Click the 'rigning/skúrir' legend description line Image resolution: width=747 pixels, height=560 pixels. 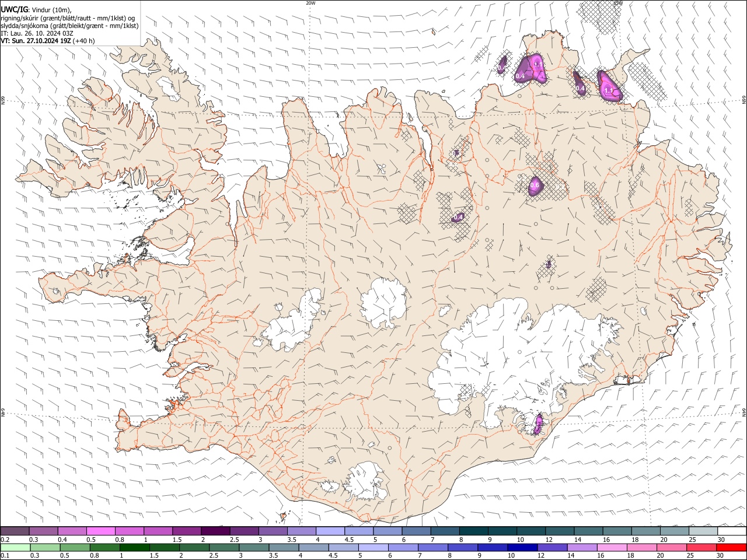(x=68, y=18)
